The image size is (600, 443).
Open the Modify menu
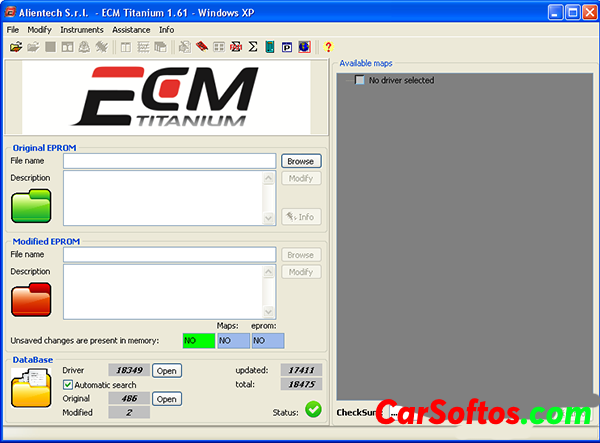click(x=39, y=30)
